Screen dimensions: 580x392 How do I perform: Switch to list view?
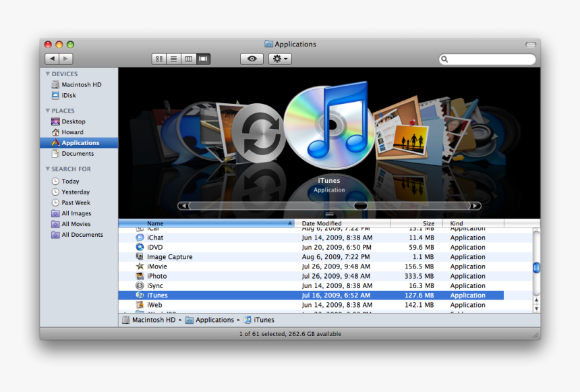coord(173,59)
